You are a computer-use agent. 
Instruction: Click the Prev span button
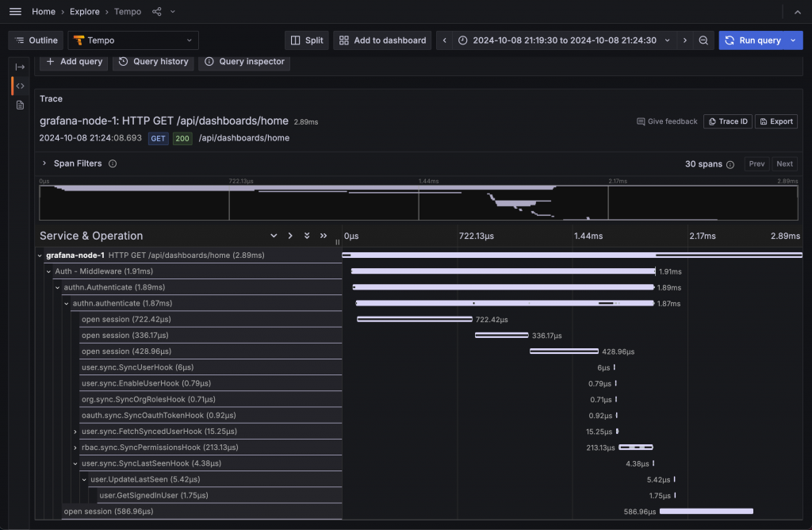tap(756, 163)
